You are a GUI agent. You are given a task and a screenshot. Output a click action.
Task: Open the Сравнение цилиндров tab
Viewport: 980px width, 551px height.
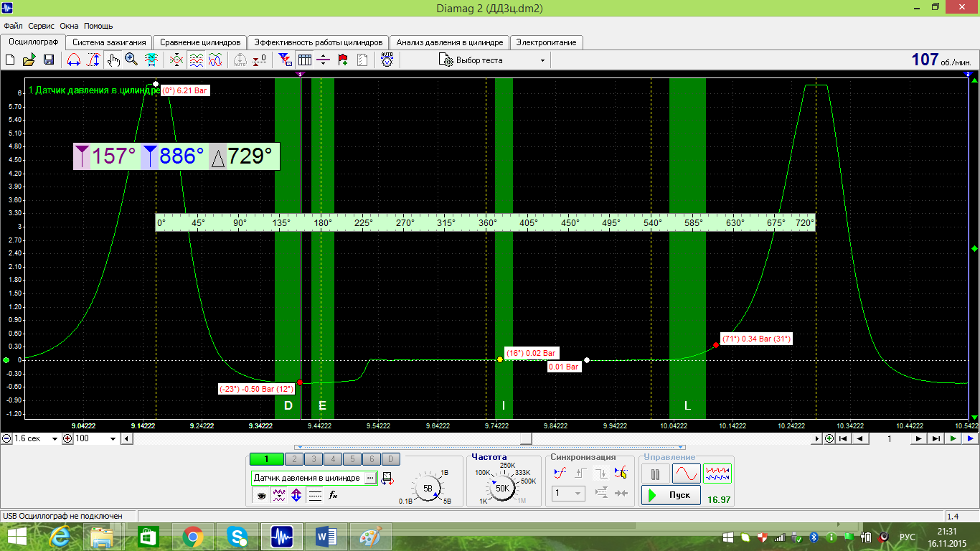point(200,42)
